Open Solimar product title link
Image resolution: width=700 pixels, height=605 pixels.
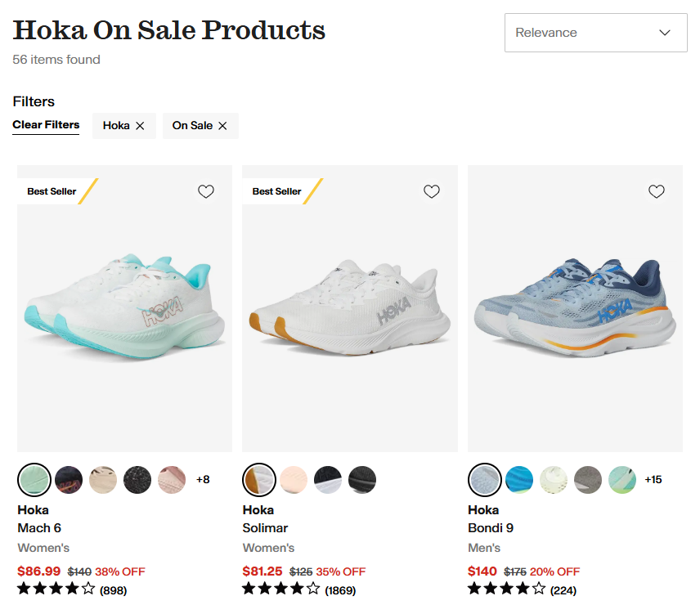tap(265, 527)
